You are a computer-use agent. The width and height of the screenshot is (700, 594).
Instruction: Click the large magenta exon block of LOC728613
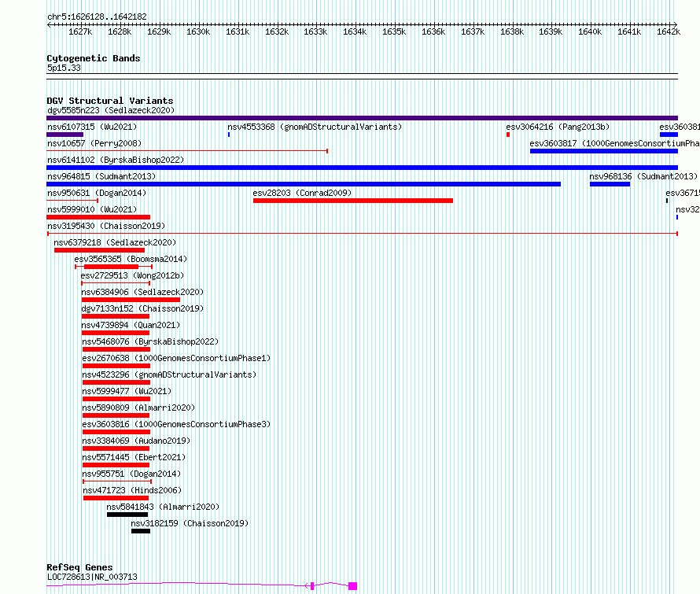(352, 586)
